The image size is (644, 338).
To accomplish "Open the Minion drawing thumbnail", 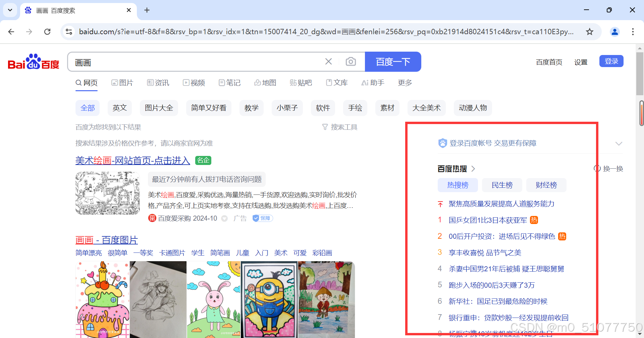I will click(269, 299).
